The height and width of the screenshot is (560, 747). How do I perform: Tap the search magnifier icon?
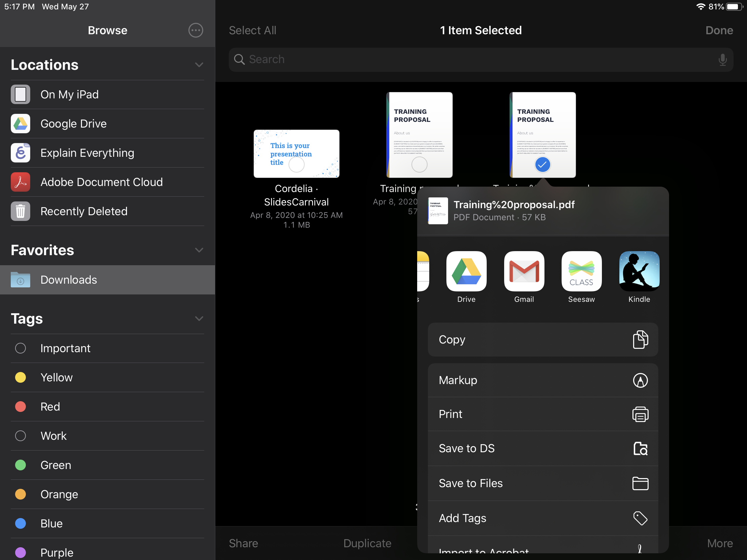point(239,59)
